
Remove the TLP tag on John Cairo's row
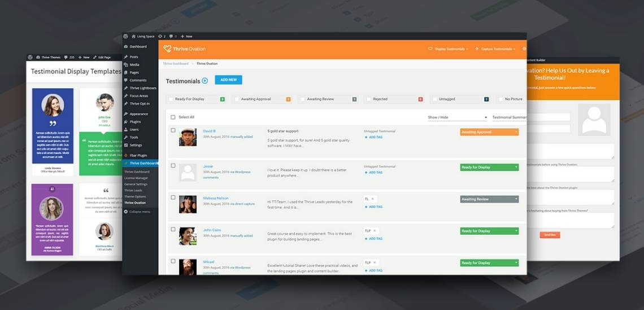coord(374,231)
